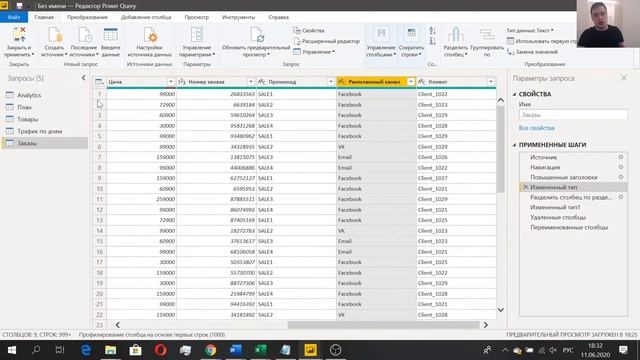Open query Properties in ribbon
640x360 pixels.
point(309,31)
